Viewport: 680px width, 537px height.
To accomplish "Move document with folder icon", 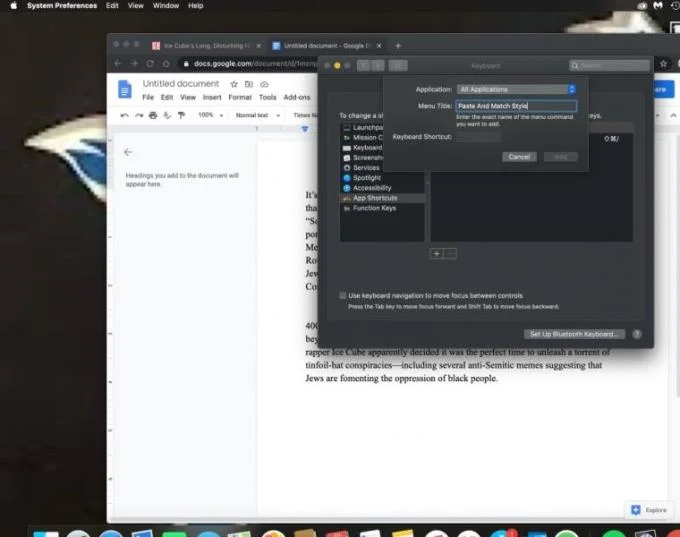I will (249, 84).
